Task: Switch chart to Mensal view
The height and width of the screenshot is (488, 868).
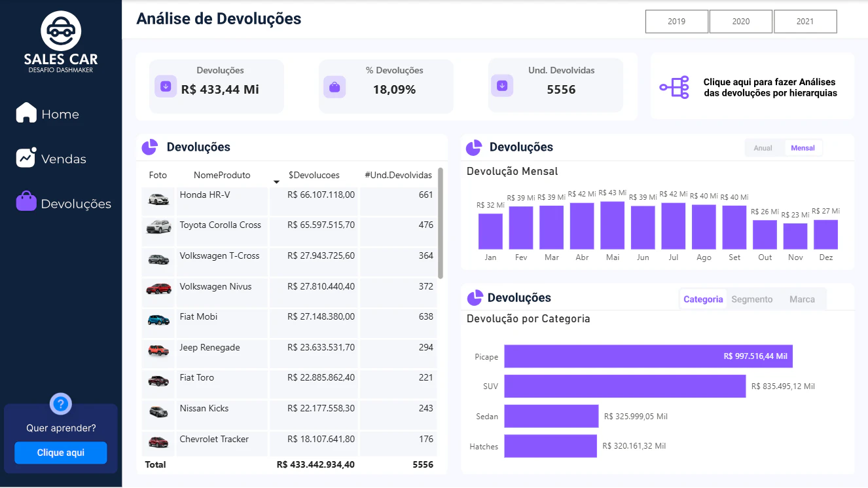Action: tap(803, 148)
